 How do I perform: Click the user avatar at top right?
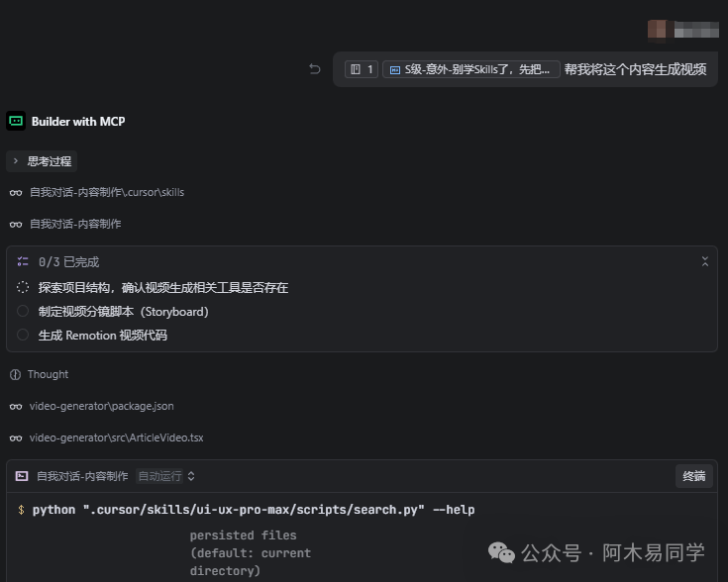[x=660, y=30]
